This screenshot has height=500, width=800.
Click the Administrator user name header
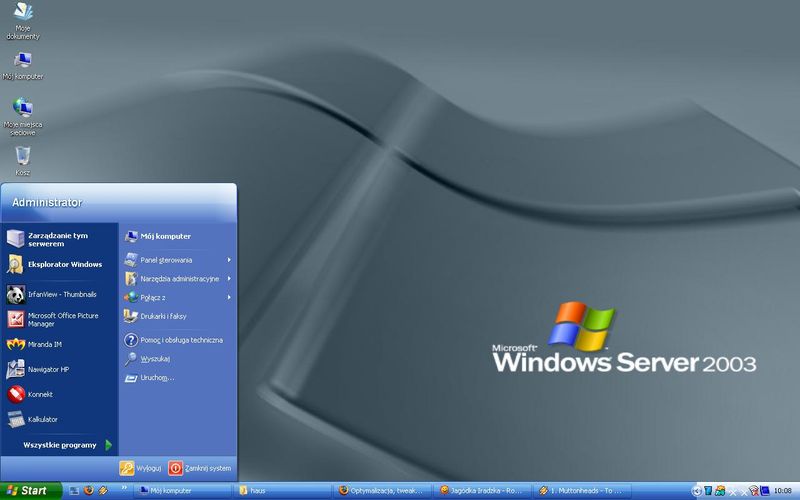[47, 203]
